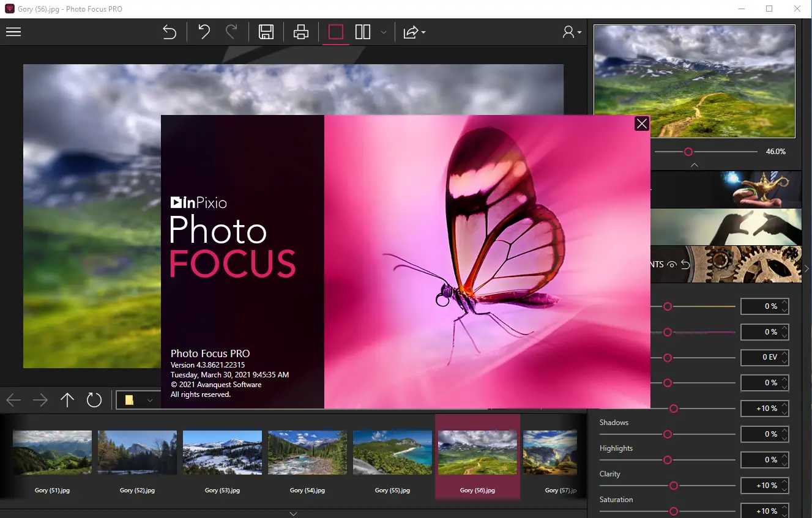812x518 pixels.
Task: Click the print icon
Action: point(301,32)
